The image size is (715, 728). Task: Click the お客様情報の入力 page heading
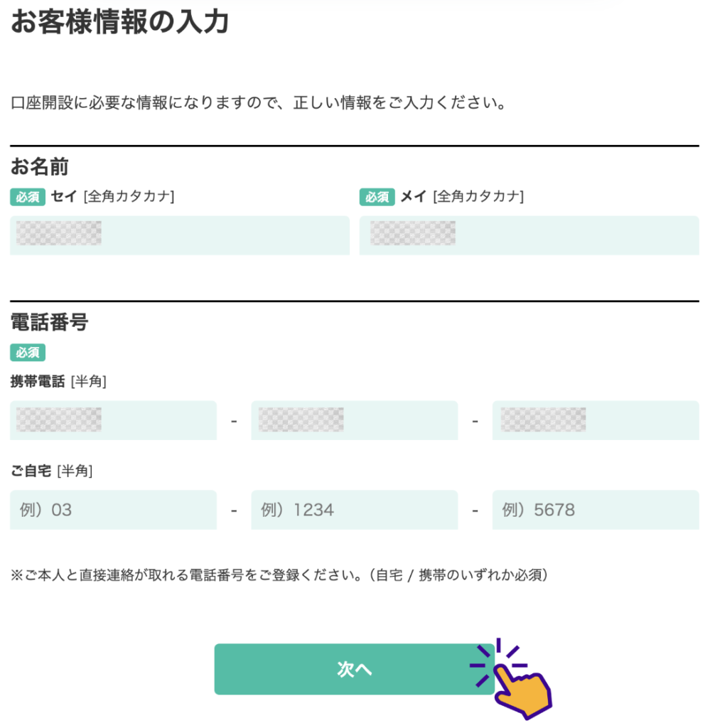119,22
